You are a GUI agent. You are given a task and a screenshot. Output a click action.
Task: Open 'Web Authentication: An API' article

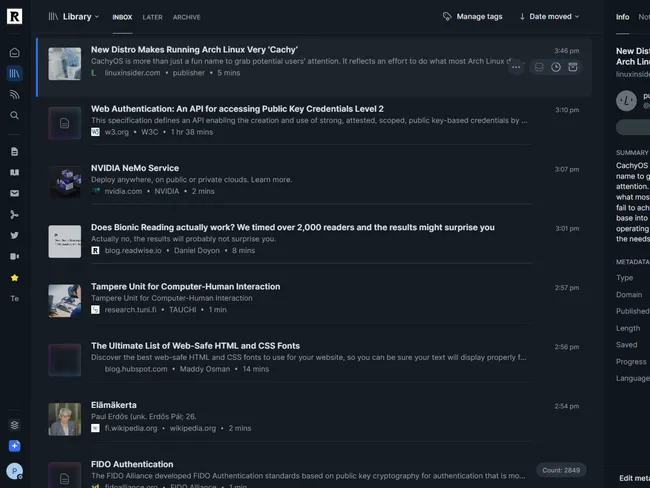point(237,109)
